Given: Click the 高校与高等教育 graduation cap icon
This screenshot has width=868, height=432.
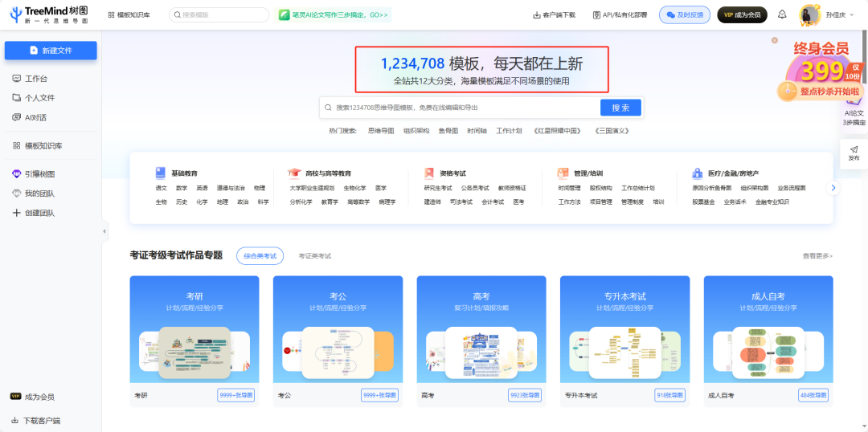Looking at the screenshot, I should 294,173.
